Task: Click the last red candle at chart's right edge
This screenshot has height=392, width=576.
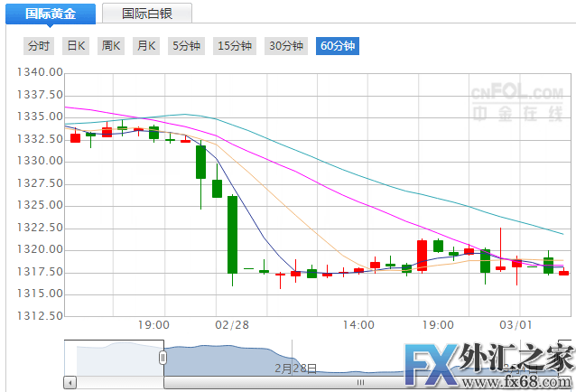Action: tap(564, 273)
